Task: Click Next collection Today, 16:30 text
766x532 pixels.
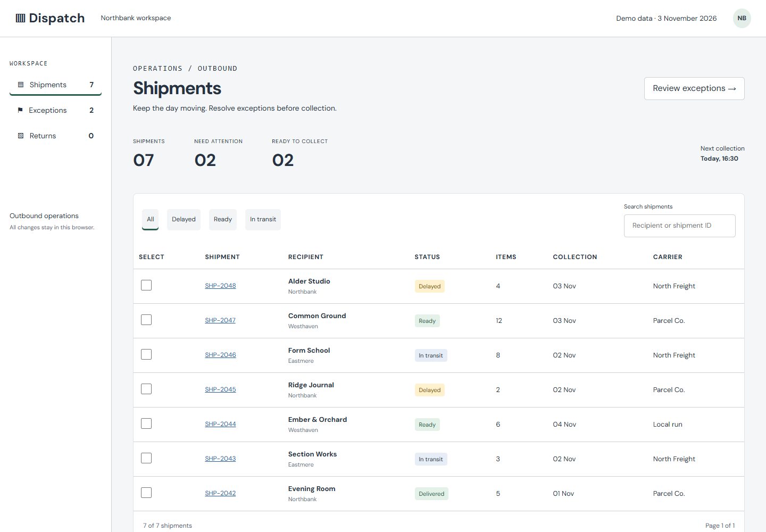Action: point(722,153)
